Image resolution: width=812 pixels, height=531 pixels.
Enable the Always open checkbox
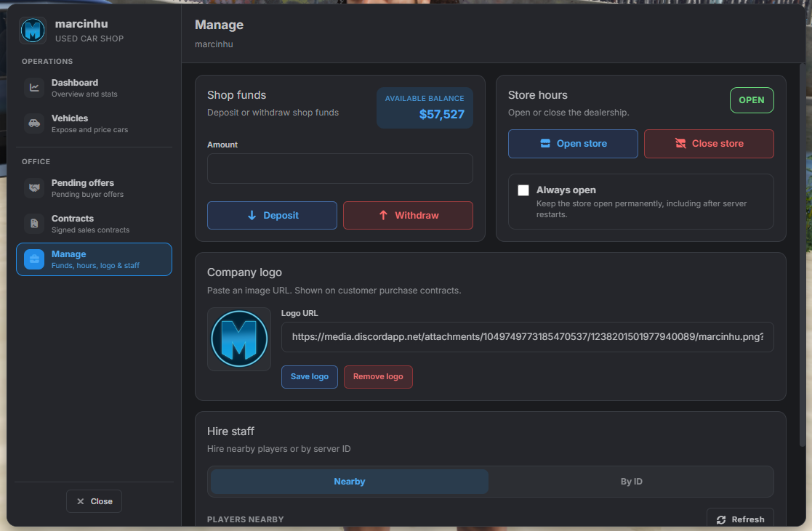[523, 190]
